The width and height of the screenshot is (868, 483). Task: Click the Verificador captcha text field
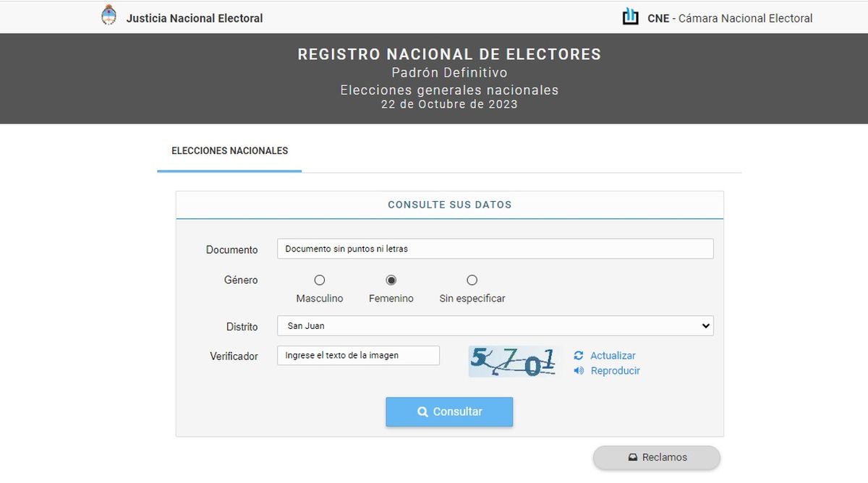358,356
